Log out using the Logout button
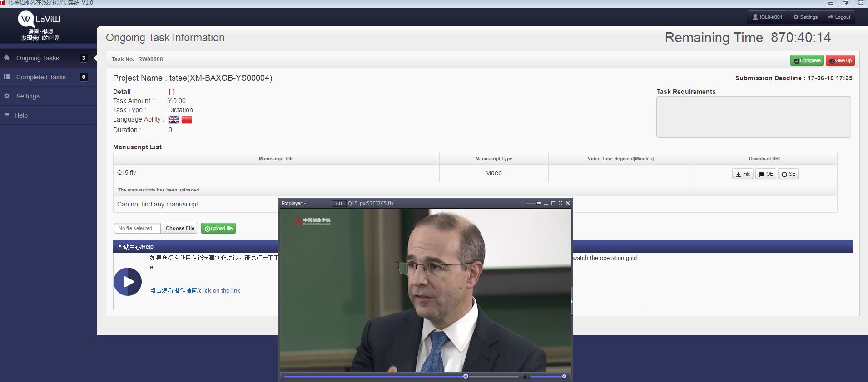This screenshot has height=382, width=868. pos(838,17)
